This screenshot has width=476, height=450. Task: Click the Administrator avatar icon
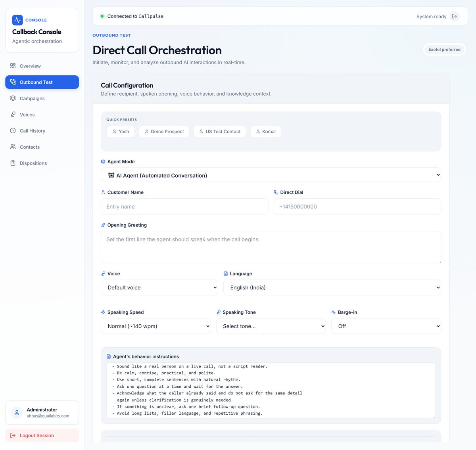coord(17,413)
